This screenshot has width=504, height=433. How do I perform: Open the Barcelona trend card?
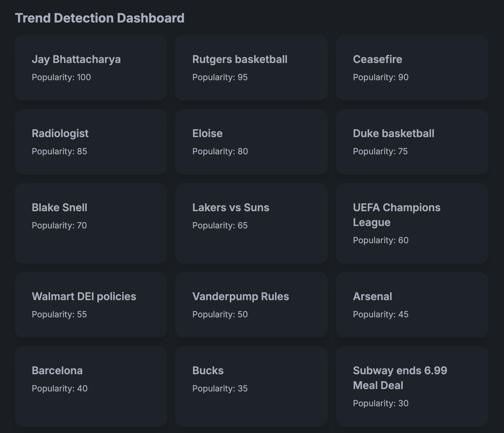click(91, 386)
